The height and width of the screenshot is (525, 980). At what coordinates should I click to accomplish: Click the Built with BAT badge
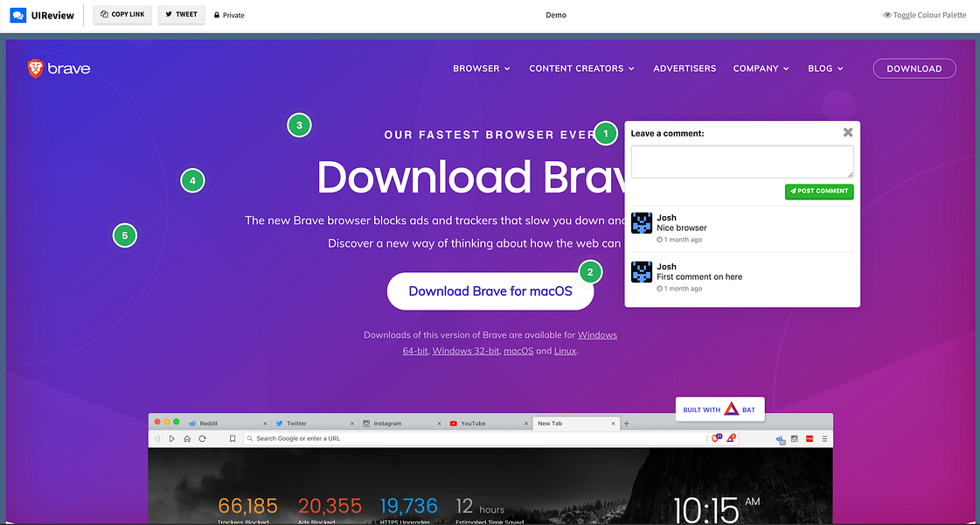719,409
